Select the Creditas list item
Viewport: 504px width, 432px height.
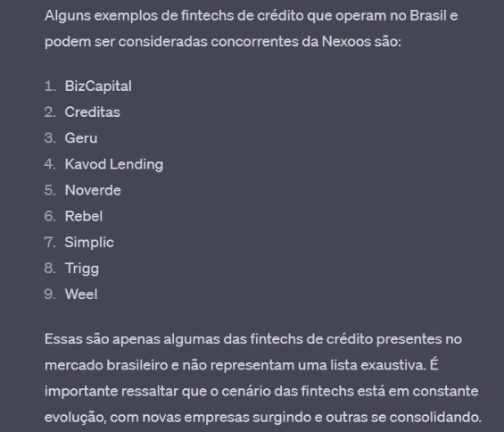pyautogui.click(x=92, y=112)
